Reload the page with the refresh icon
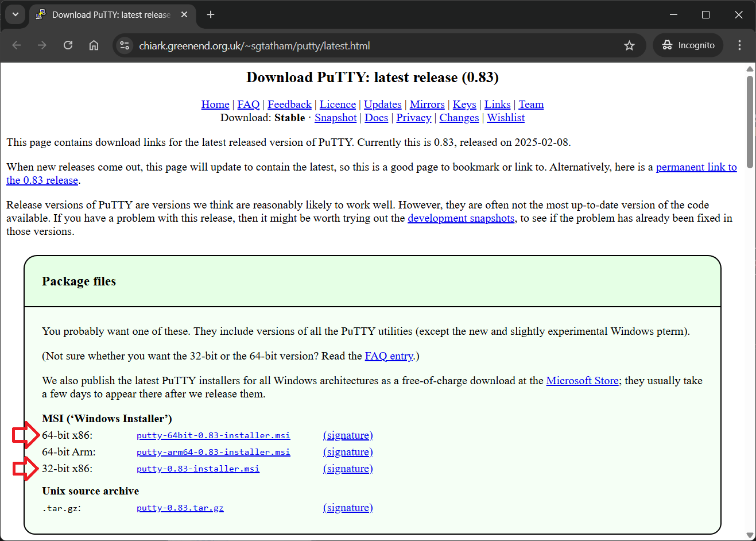 (x=68, y=45)
